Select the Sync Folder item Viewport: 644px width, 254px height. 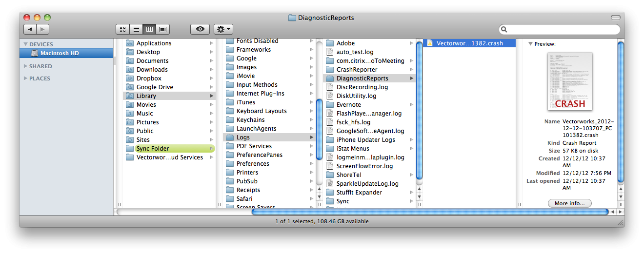[153, 149]
